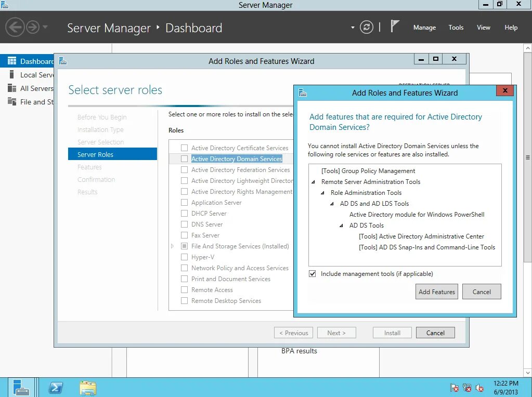This screenshot has width=532, height=397.
Task: Check Active Directory Lightweight Directory Services
Action: (x=184, y=180)
